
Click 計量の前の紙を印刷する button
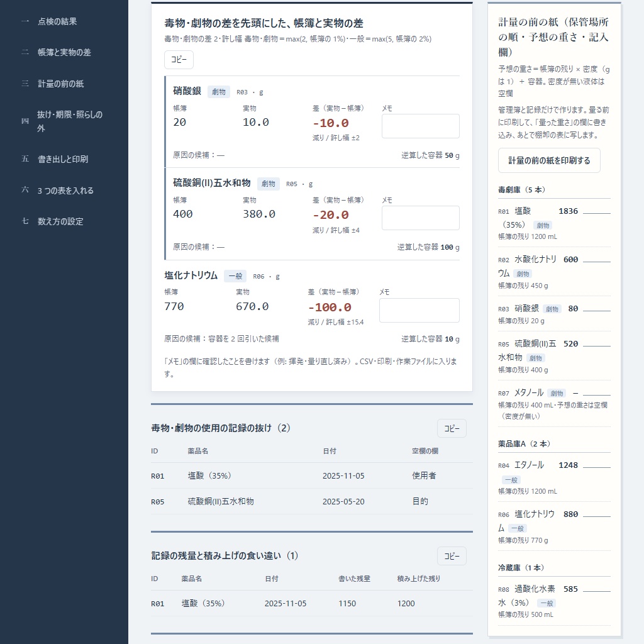point(549,160)
